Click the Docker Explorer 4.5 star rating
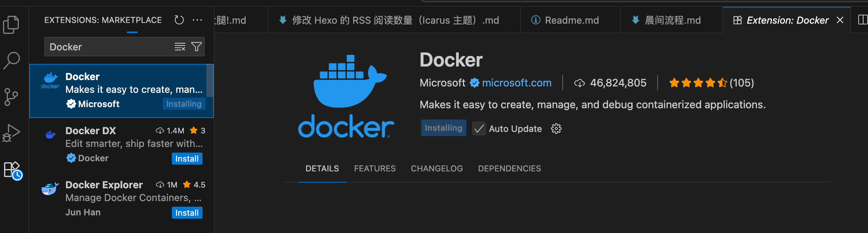The height and width of the screenshot is (233, 868). 194,185
